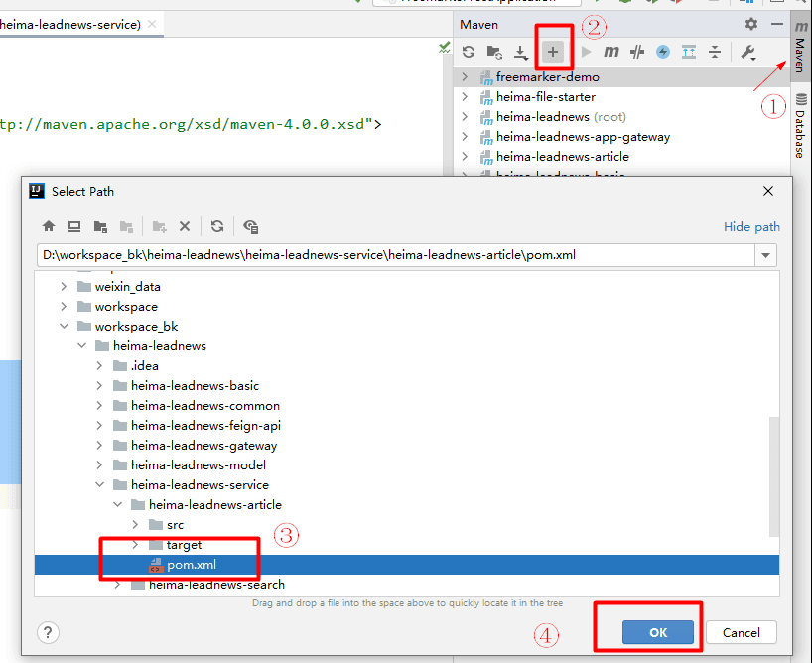Expand the freemarker-demo Maven project

(x=465, y=77)
